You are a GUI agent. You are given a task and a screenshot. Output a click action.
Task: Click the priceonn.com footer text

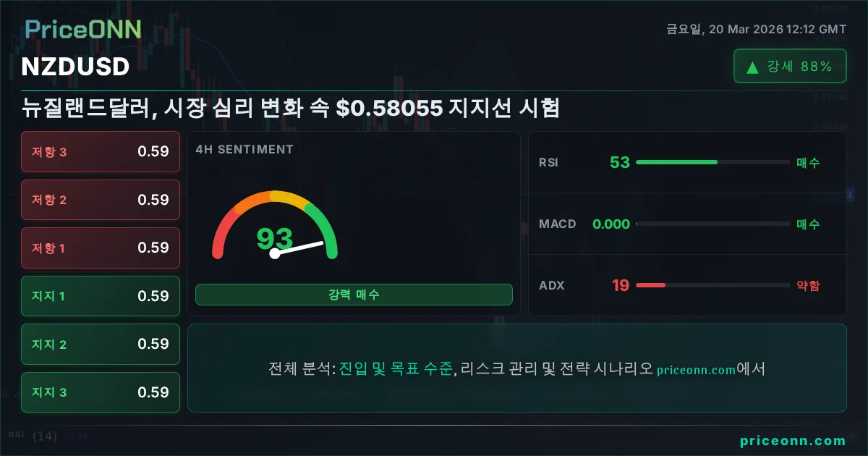tap(793, 441)
